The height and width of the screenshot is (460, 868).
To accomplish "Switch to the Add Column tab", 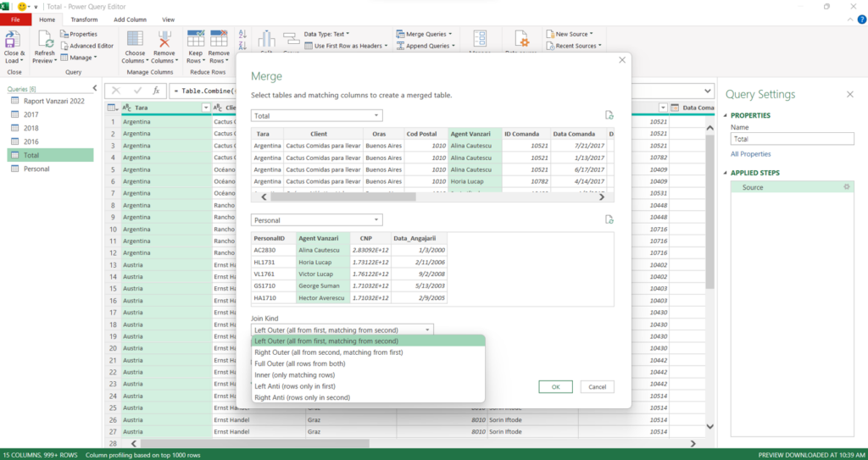I will (130, 19).
